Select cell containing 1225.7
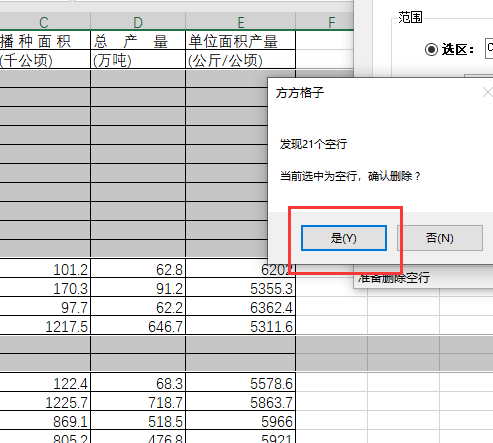 [x=45, y=402]
